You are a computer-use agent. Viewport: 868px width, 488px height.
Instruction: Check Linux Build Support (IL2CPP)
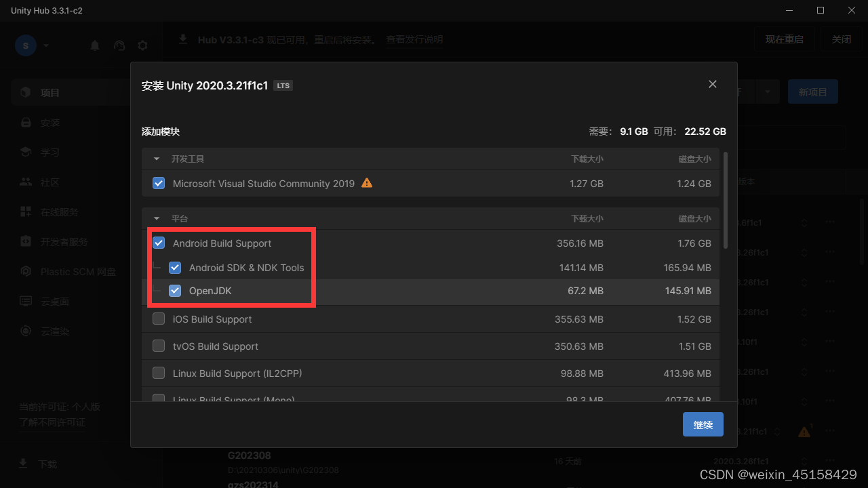click(x=159, y=373)
